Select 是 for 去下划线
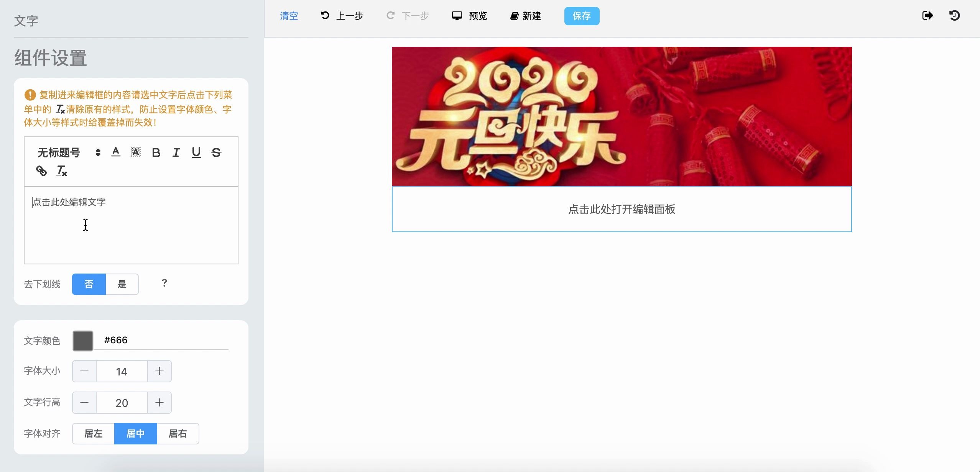The height and width of the screenshot is (472, 980). (x=122, y=284)
